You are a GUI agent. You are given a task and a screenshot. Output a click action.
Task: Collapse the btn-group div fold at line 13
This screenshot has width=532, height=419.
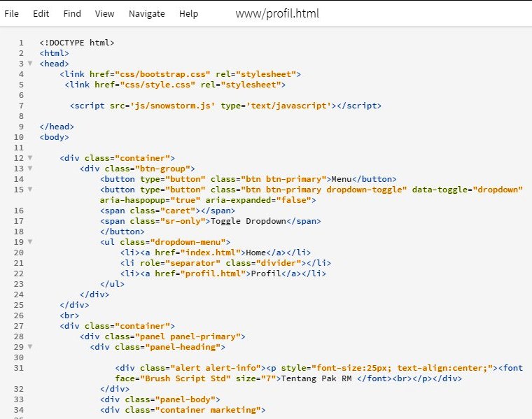[x=30, y=168]
